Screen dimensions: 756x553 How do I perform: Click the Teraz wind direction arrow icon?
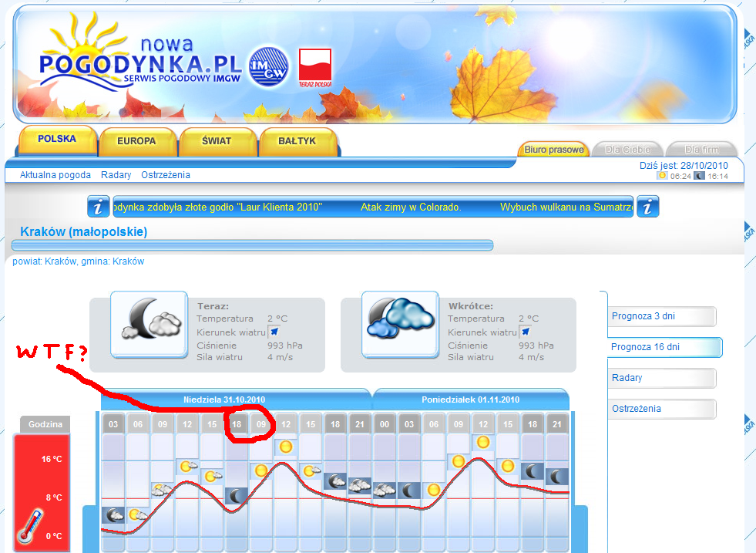274,332
